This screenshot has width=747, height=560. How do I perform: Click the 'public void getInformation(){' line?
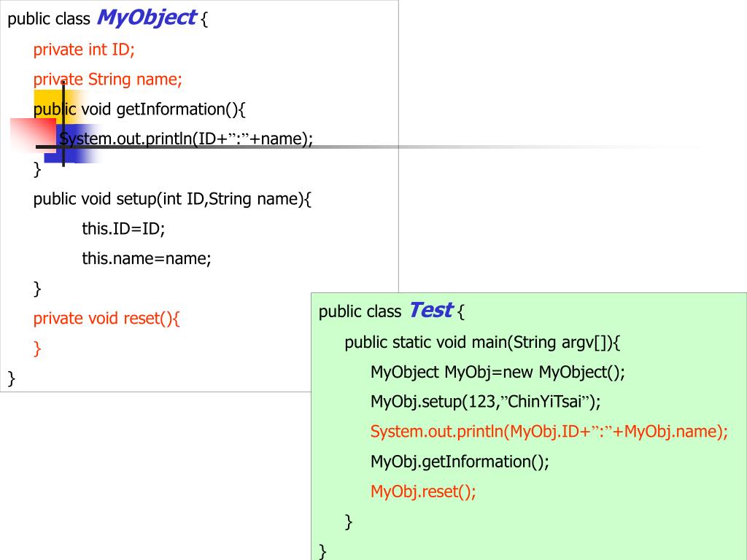coord(139,109)
